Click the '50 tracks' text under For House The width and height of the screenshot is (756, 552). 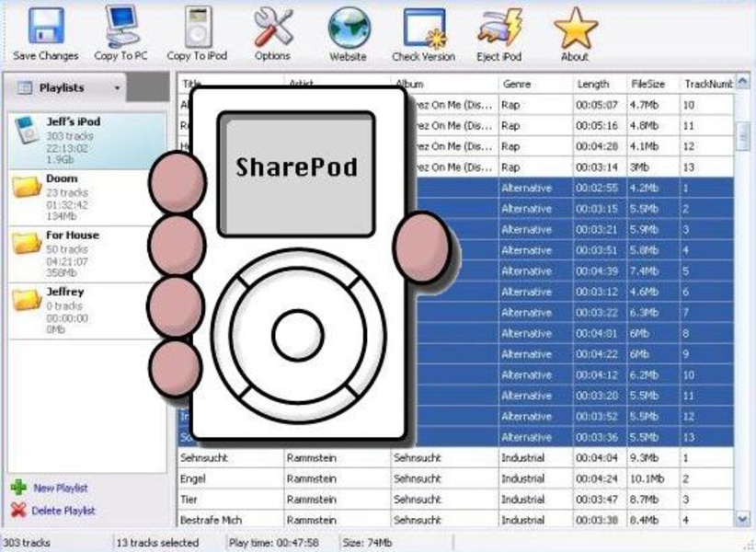click(67, 249)
